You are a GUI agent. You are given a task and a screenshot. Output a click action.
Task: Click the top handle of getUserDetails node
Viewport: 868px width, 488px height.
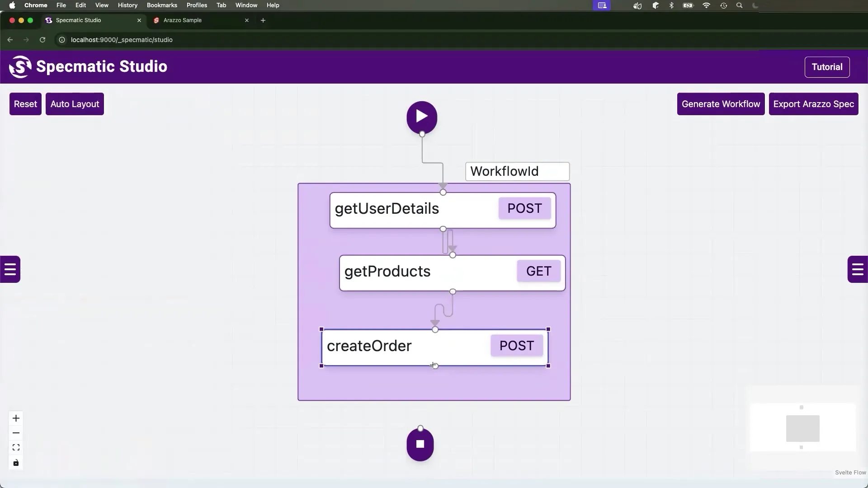[x=443, y=192]
